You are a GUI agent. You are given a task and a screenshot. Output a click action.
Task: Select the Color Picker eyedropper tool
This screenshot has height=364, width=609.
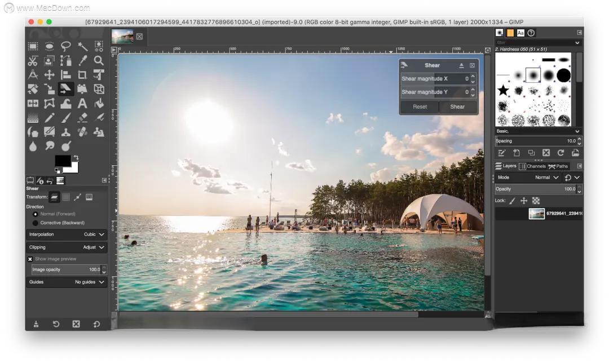[x=82, y=61]
